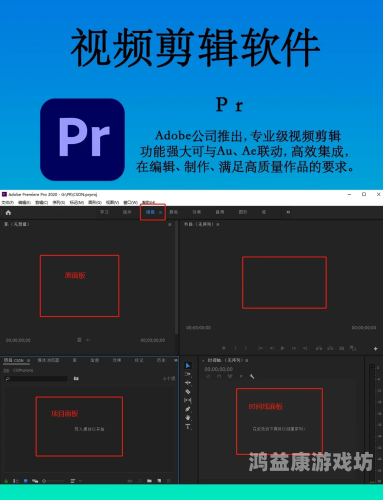Toggle nest-sequence insert mode in timeline

pyautogui.click(x=208, y=376)
